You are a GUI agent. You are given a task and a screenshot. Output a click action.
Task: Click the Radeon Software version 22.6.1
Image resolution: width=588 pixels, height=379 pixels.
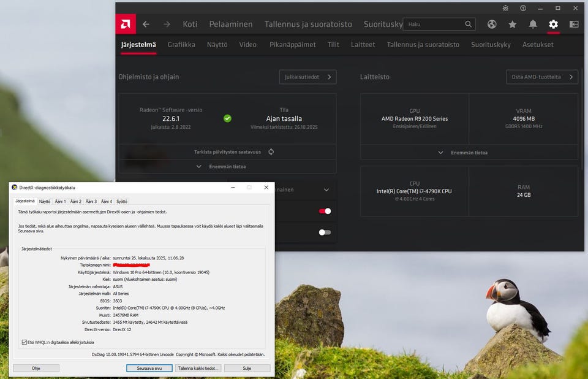(171, 119)
